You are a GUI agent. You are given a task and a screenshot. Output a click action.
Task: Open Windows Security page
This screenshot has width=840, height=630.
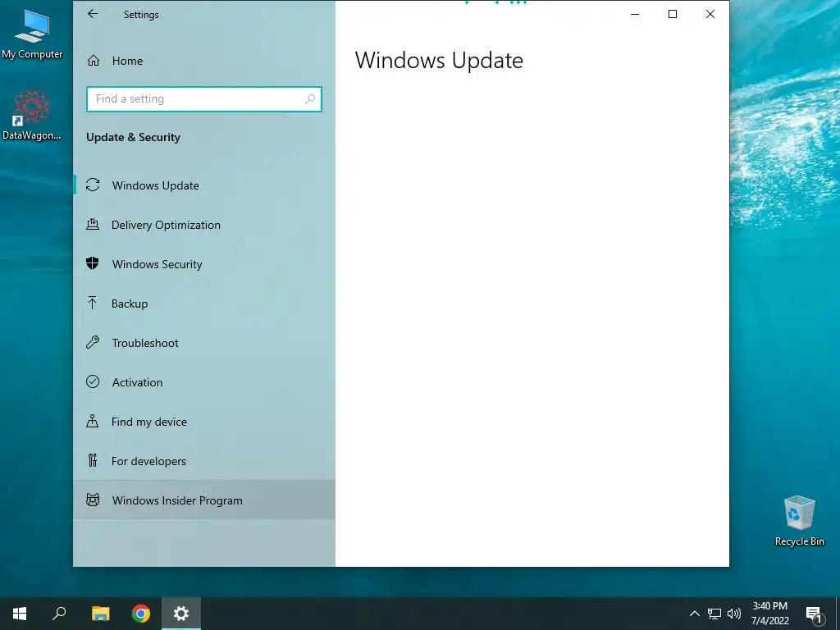coord(204,264)
